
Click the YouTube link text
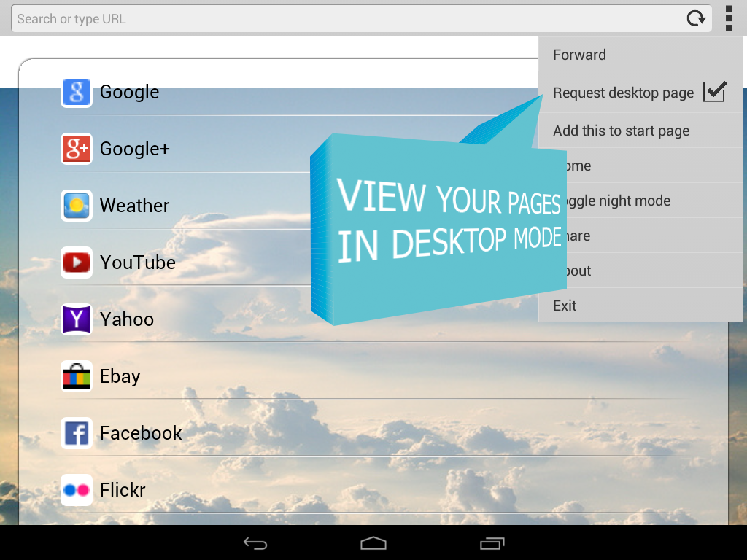click(137, 262)
